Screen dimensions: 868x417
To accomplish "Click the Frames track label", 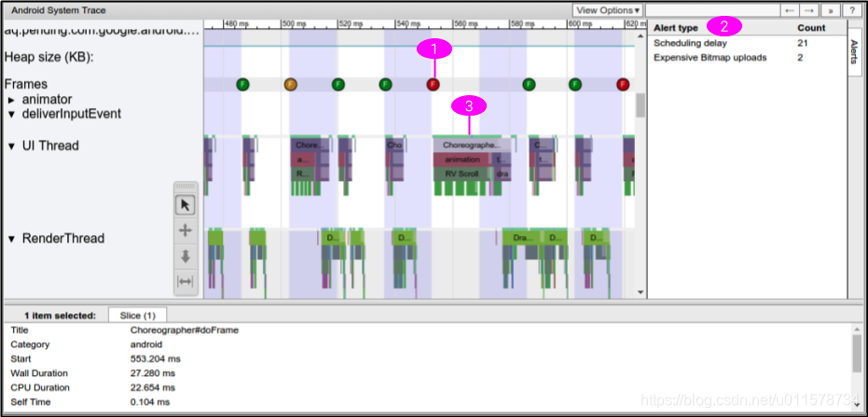I will (26, 84).
